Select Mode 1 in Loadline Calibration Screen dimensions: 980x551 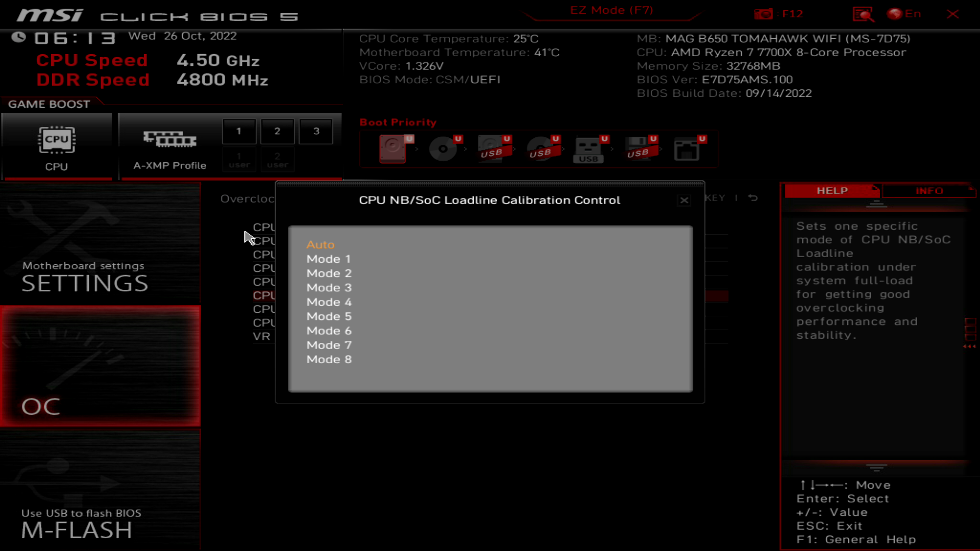click(x=329, y=258)
